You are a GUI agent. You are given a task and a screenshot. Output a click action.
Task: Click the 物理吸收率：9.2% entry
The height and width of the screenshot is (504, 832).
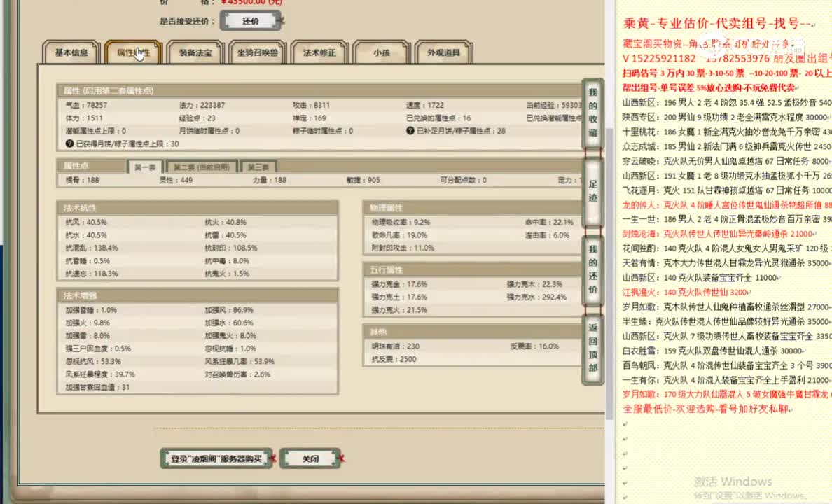[x=401, y=223]
